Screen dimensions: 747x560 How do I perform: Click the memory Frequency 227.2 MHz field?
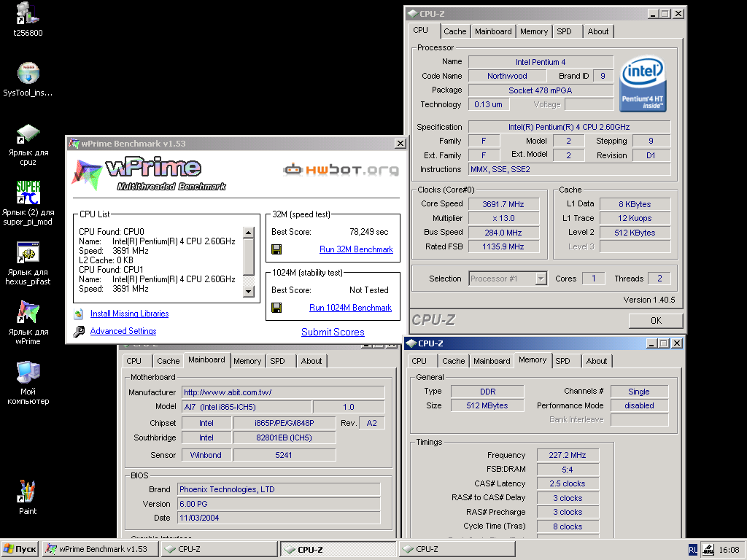click(568, 455)
